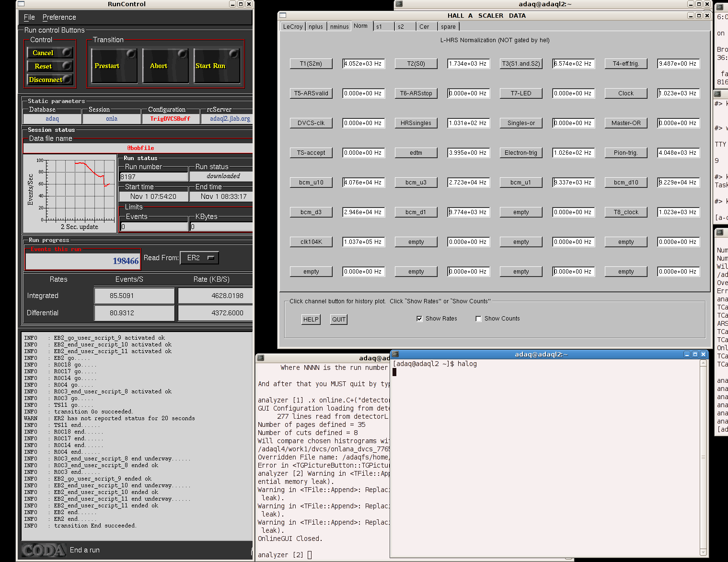The height and width of the screenshot is (562, 728).
Task: Click the T8_clock channel button
Action: pos(626,212)
